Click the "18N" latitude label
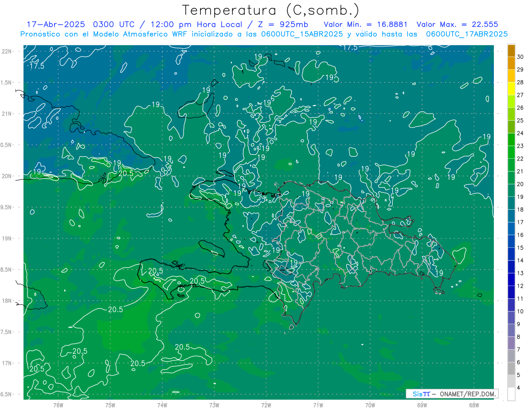This screenshot has height=411, width=532. point(8,301)
